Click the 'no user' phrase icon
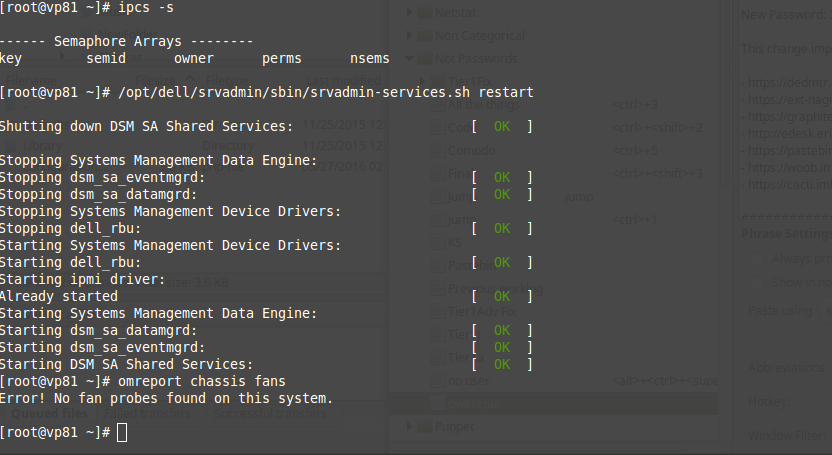832x455 pixels. tap(437, 381)
